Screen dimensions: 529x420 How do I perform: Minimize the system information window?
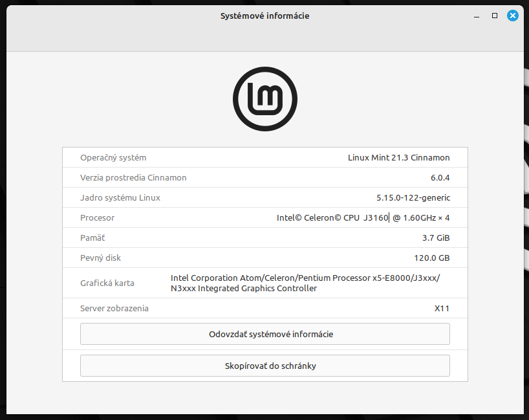click(x=477, y=16)
